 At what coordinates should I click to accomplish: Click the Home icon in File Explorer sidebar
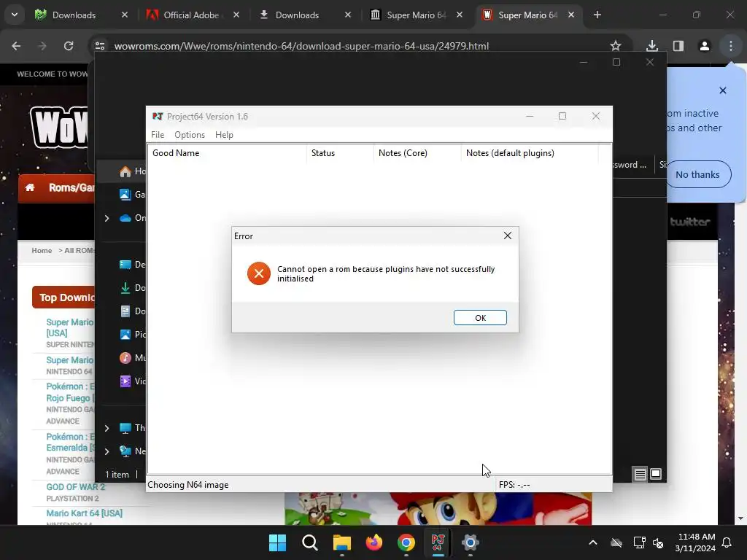(x=125, y=171)
